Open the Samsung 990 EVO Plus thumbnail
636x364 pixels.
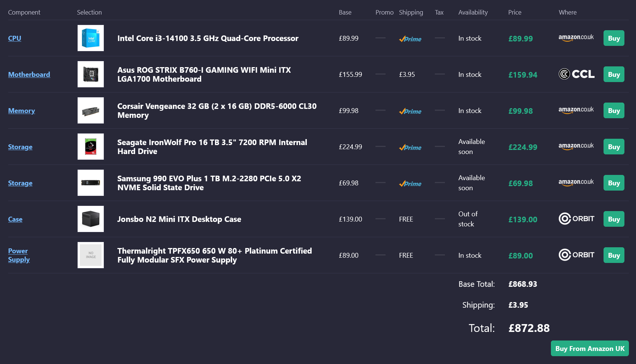[x=91, y=183]
